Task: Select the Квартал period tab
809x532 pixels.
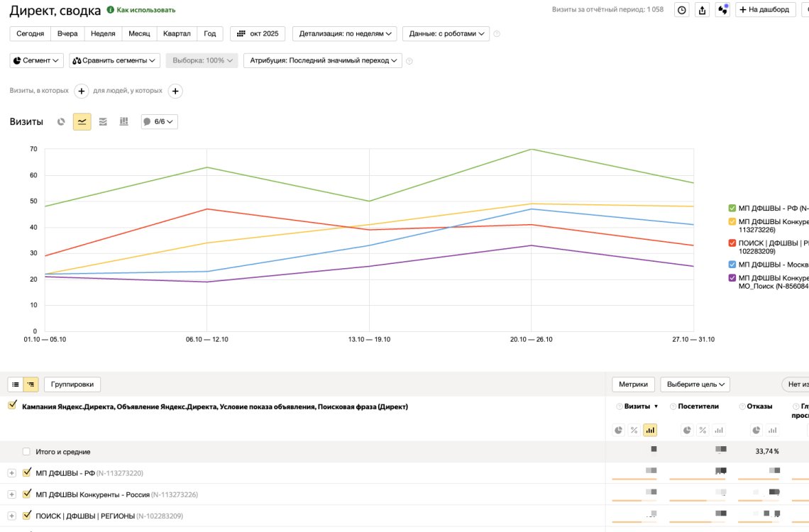Action: coord(177,33)
